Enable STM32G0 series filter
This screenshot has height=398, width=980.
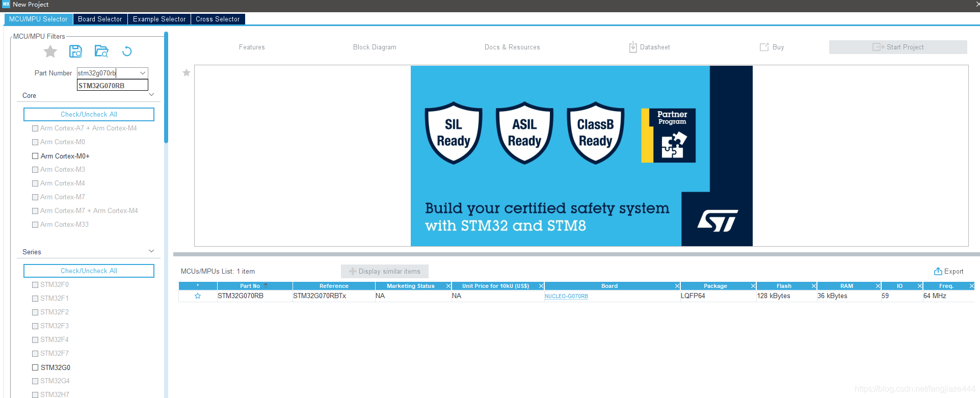(35, 367)
